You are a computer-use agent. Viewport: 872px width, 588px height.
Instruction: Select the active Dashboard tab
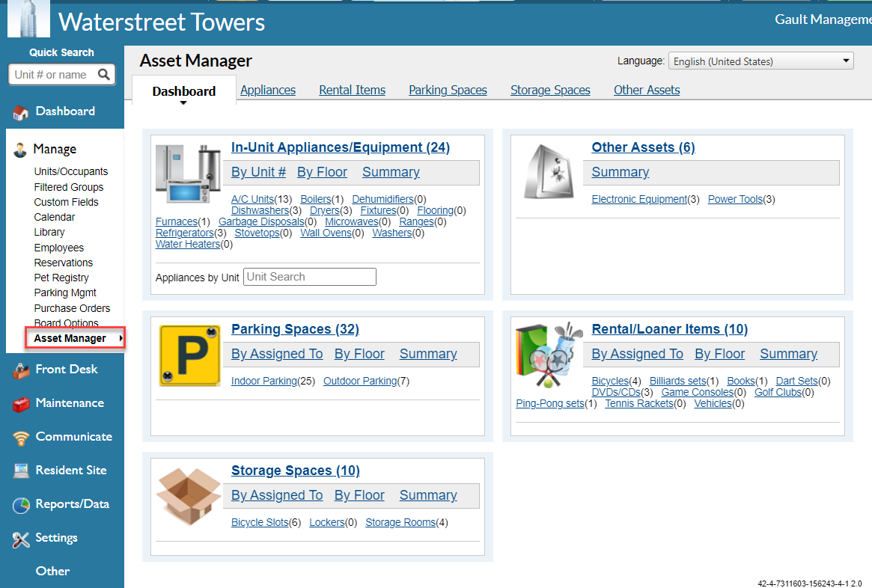(184, 91)
